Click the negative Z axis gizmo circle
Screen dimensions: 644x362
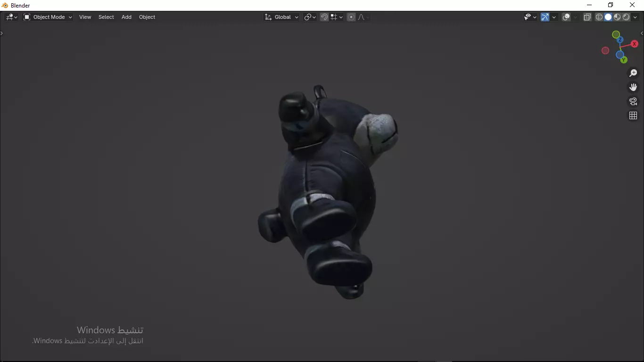tap(620, 55)
